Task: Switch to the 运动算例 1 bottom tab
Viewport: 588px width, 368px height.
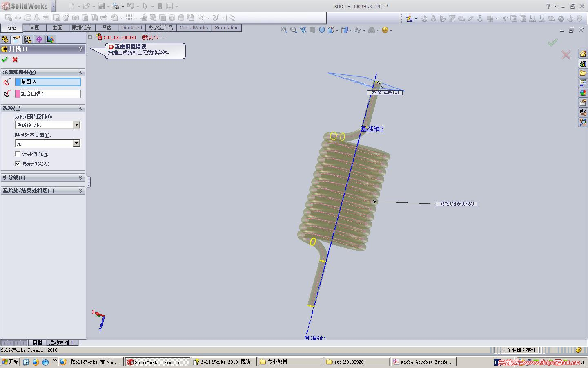Action: [x=62, y=343]
